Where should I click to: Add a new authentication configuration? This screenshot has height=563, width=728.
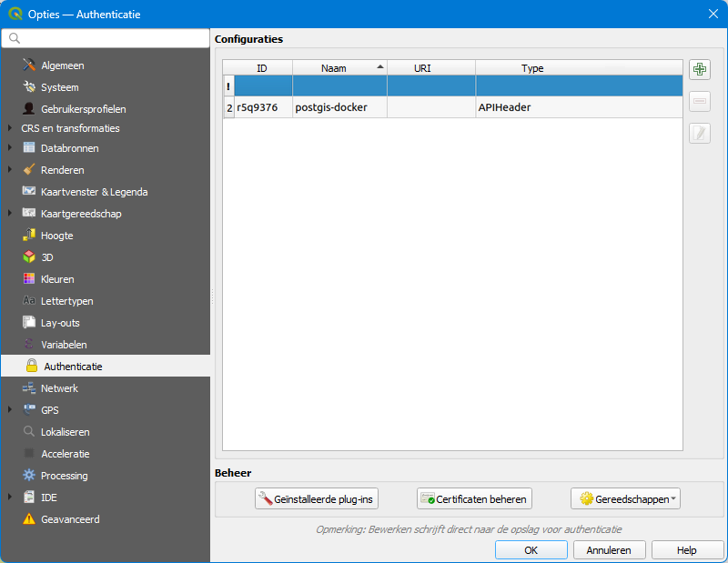[699, 69]
